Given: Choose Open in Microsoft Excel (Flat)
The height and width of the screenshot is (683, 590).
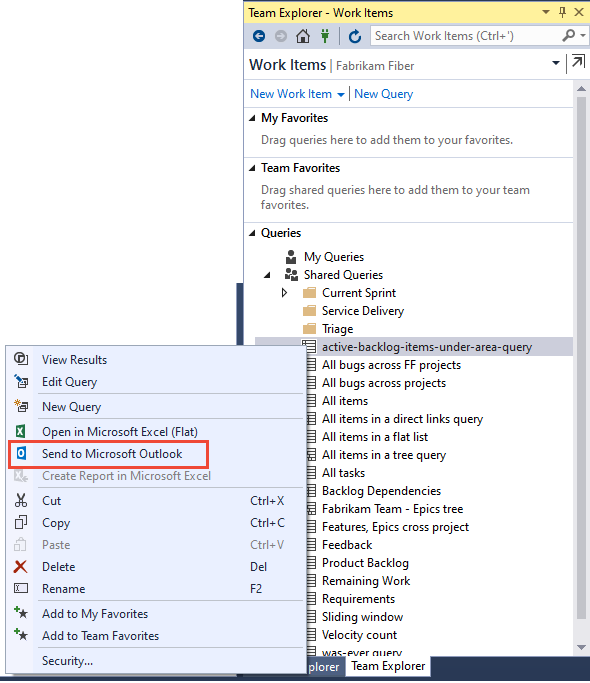Looking at the screenshot, I should tap(120, 432).
